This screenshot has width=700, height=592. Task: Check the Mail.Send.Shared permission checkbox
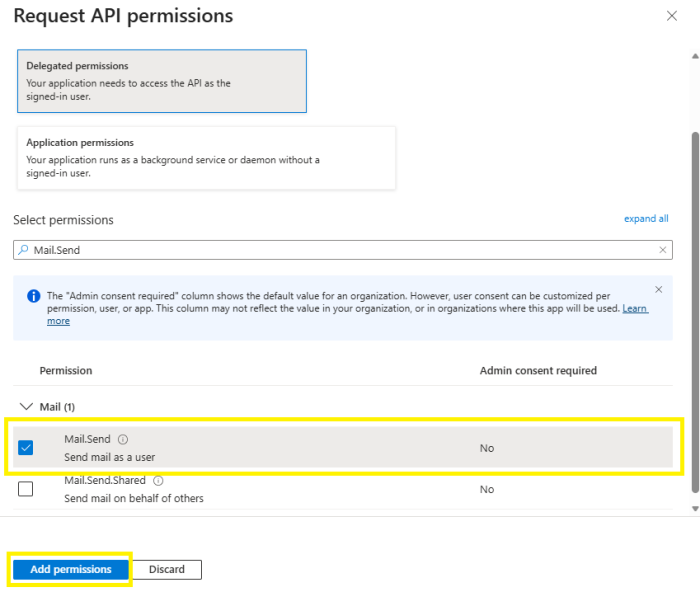[x=26, y=489]
